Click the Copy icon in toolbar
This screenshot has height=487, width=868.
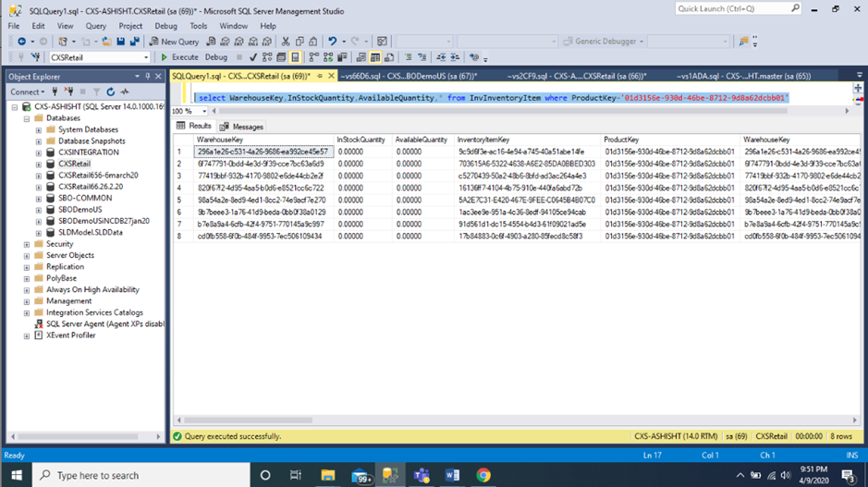(300, 42)
